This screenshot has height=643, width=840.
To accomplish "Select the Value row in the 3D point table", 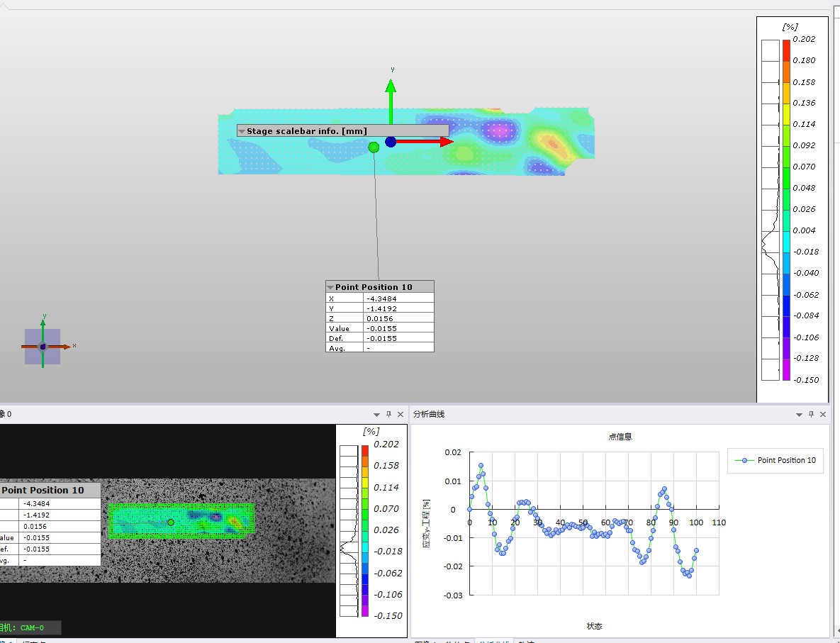I will [x=380, y=328].
